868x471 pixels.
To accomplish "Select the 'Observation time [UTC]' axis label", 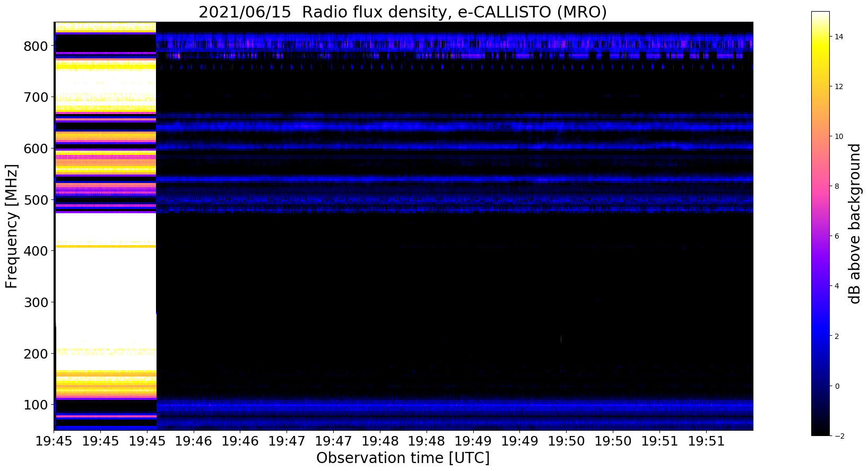I will point(403,458).
